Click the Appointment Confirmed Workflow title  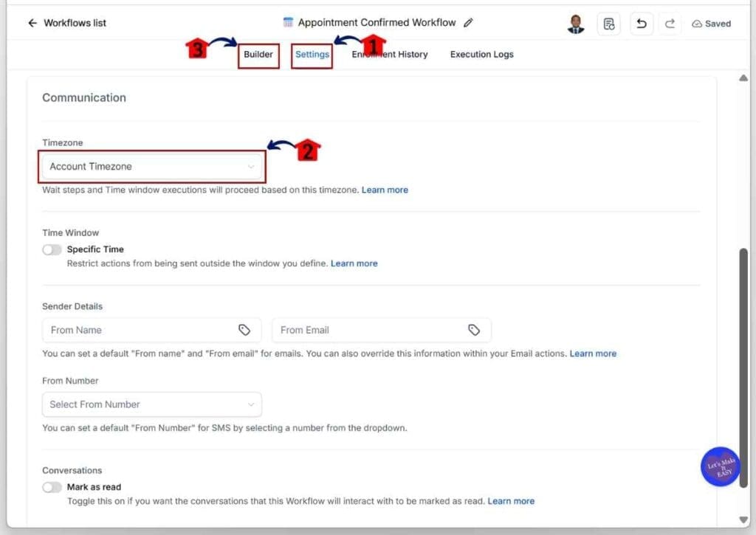click(x=377, y=23)
